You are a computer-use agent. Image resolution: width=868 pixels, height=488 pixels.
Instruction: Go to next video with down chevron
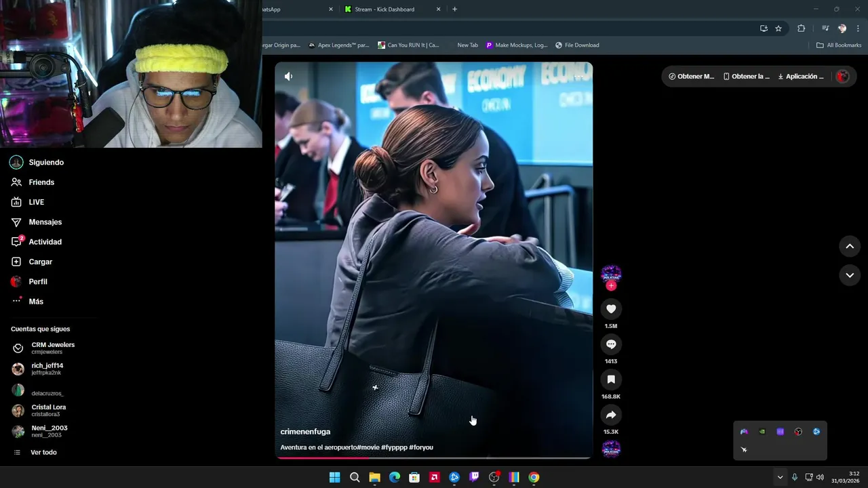tap(850, 275)
